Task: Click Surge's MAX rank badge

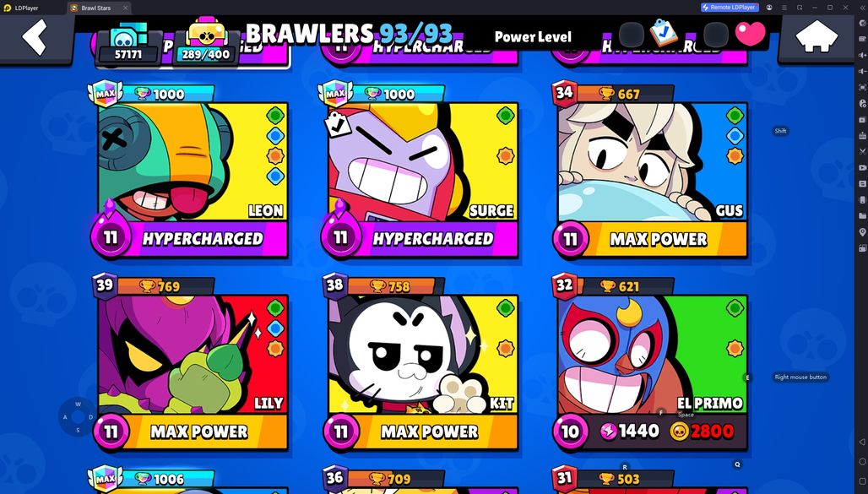Action: tap(335, 93)
